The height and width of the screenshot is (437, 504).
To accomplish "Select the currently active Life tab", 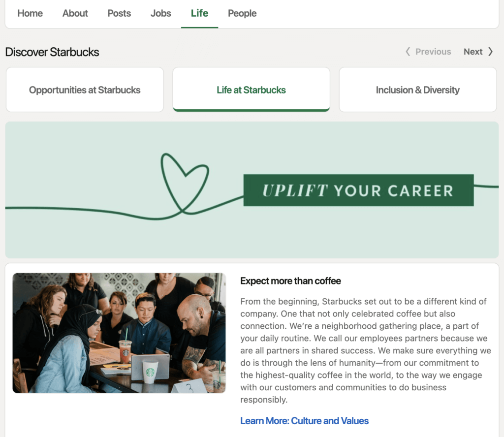I will (x=199, y=13).
